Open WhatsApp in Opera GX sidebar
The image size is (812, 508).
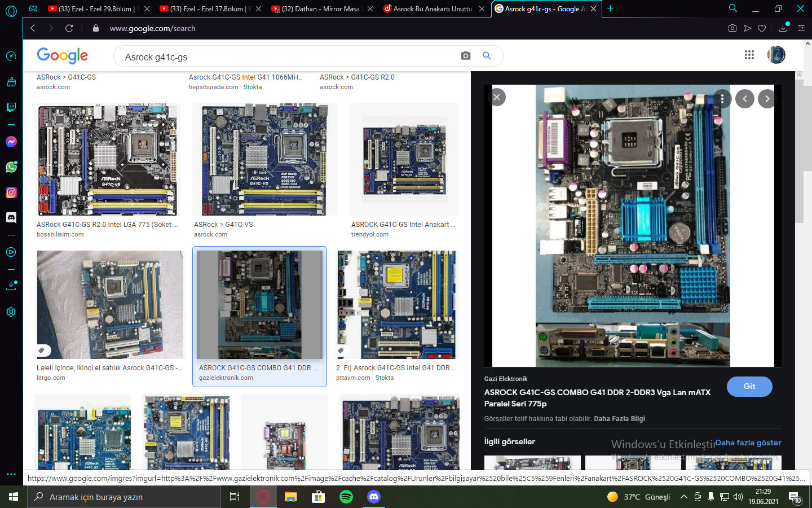pyautogui.click(x=11, y=167)
